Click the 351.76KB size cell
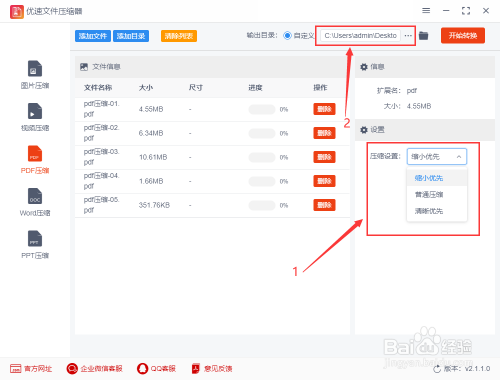500x380 pixels. [154, 205]
